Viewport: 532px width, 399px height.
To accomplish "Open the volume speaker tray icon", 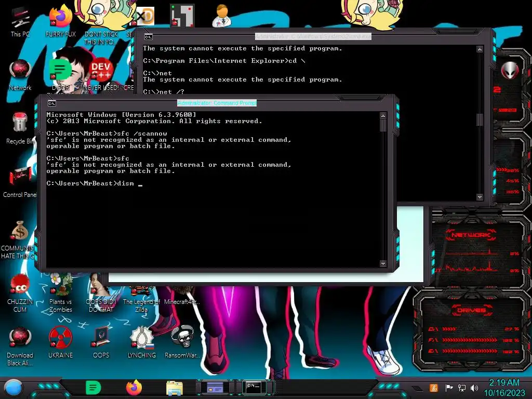I will coord(474,388).
